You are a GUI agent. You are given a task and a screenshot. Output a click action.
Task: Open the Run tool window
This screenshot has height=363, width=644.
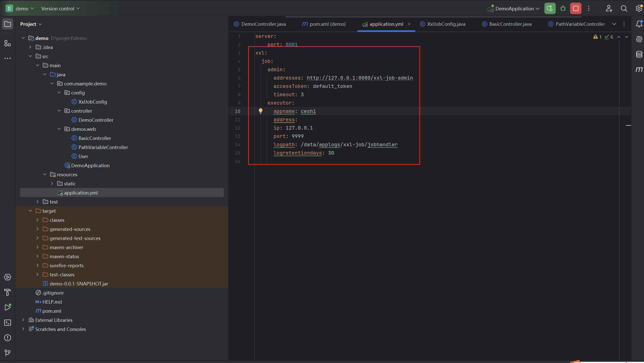click(8, 307)
